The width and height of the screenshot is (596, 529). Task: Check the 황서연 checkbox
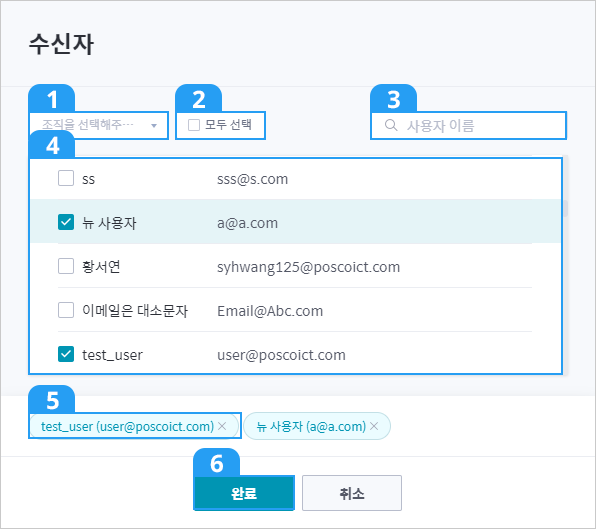66,266
